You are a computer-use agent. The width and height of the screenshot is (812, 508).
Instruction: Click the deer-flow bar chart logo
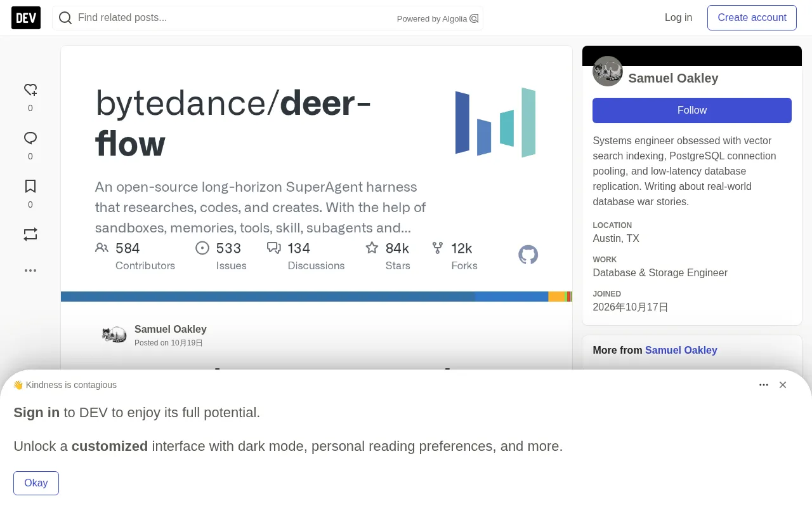pos(495,123)
